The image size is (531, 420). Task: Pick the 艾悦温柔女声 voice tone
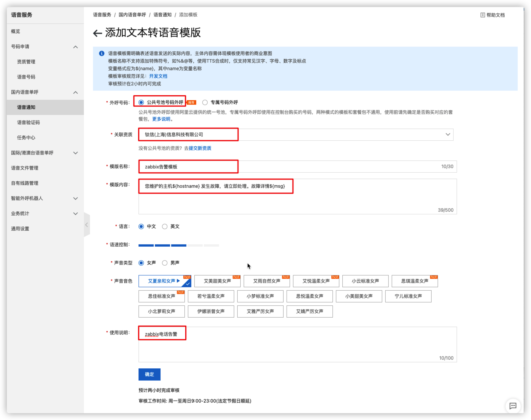click(316, 281)
